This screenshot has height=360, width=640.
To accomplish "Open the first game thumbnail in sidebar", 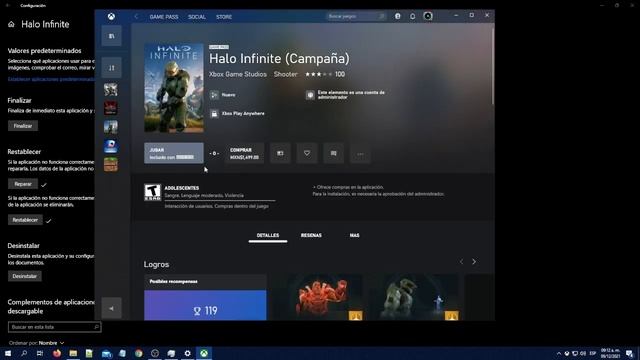I will (x=111, y=89).
